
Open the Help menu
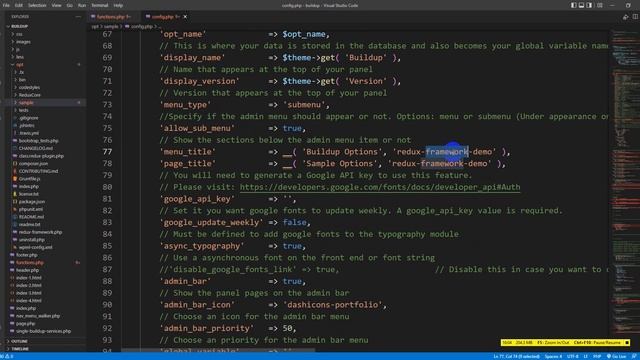(x=118, y=5)
